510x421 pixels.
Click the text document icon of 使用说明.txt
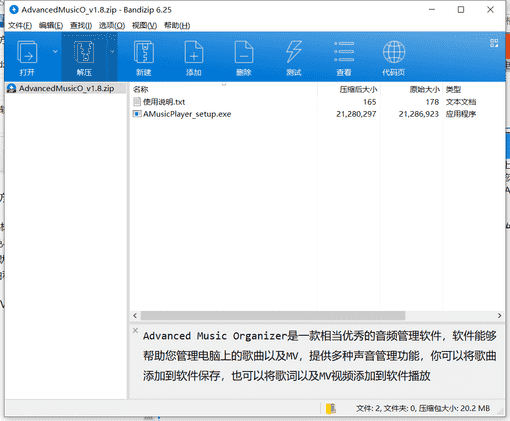137,102
